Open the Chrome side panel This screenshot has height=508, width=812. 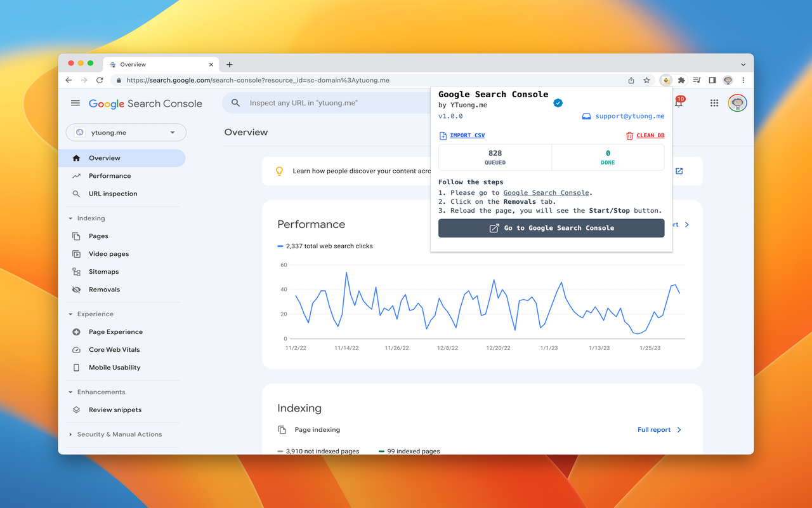point(712,81)
